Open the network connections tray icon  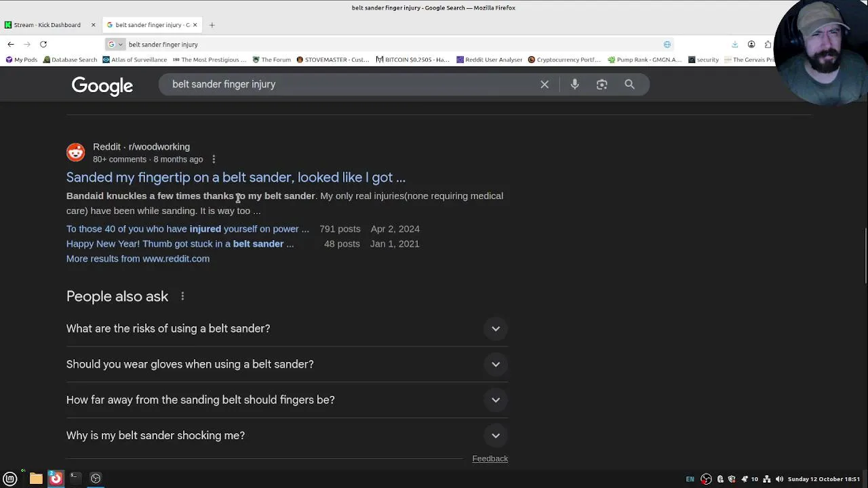pyautogui.click(x=767, y=479)
